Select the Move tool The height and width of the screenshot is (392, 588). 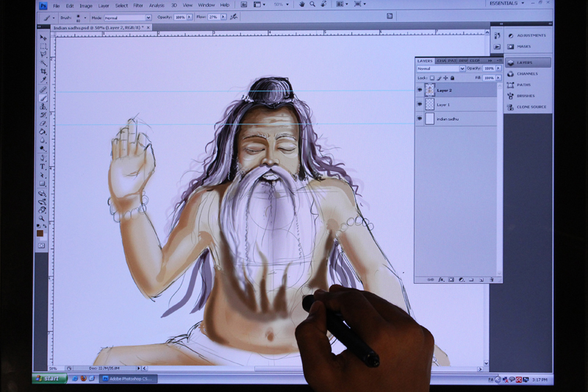coord(43,38)
